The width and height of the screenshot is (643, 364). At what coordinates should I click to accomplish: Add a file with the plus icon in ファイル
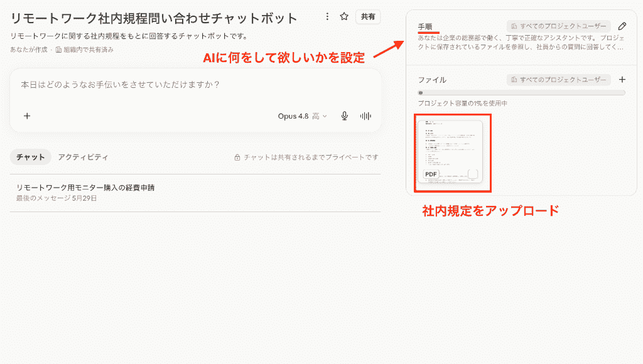pos(622,80)
